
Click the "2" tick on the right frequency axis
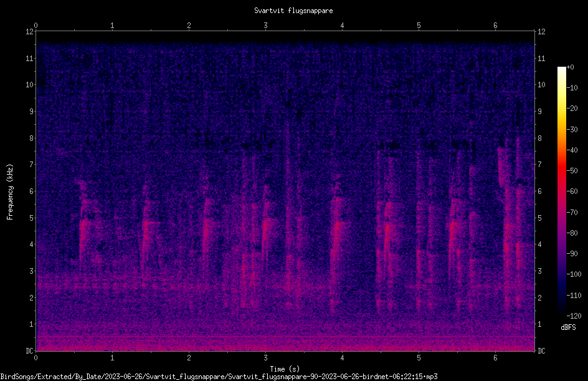pos(539,297)
